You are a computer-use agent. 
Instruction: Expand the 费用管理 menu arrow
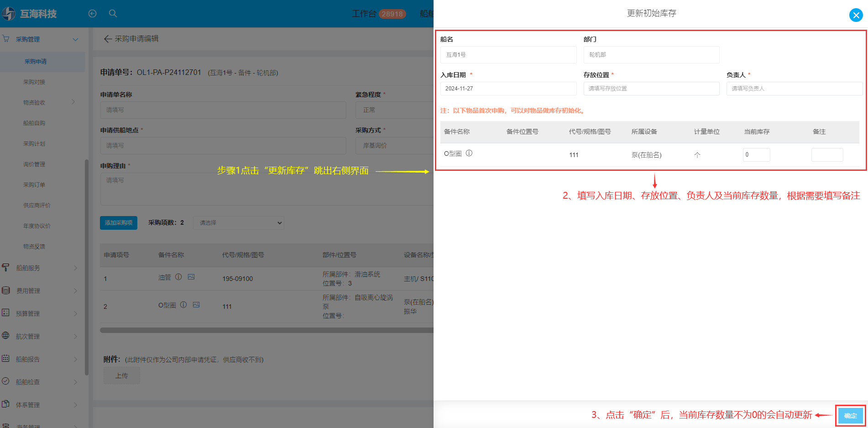pyautogui.click(x=75, y=291)
